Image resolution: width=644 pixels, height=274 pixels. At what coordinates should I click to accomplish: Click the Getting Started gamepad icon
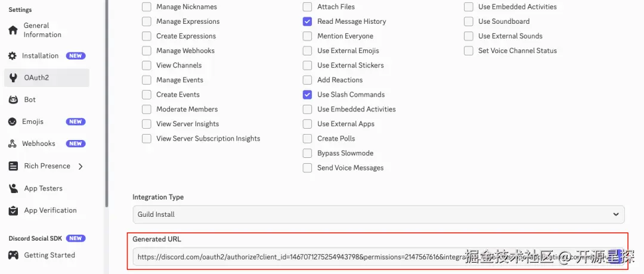[x=14, y=255]
